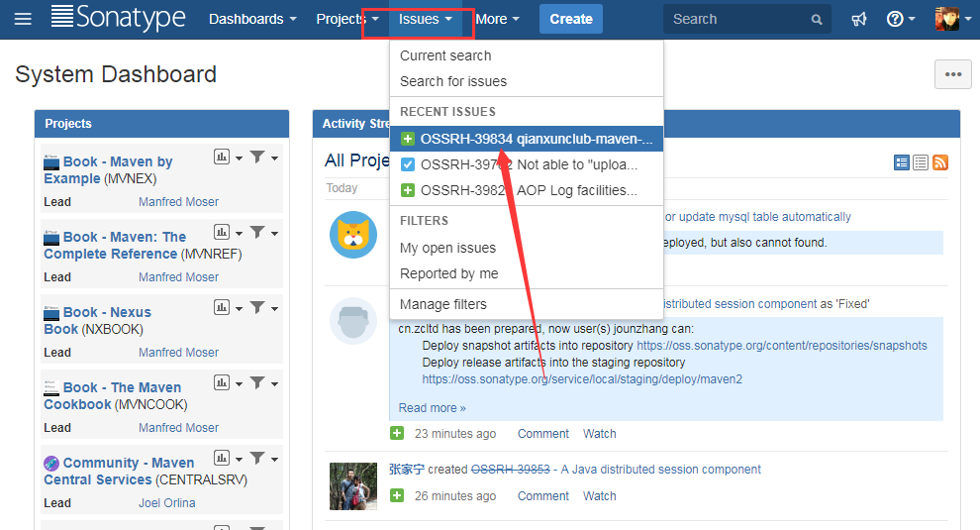980x530 pixels.
Task: Open recent issue Not able to upload
Action: (527, 164)
